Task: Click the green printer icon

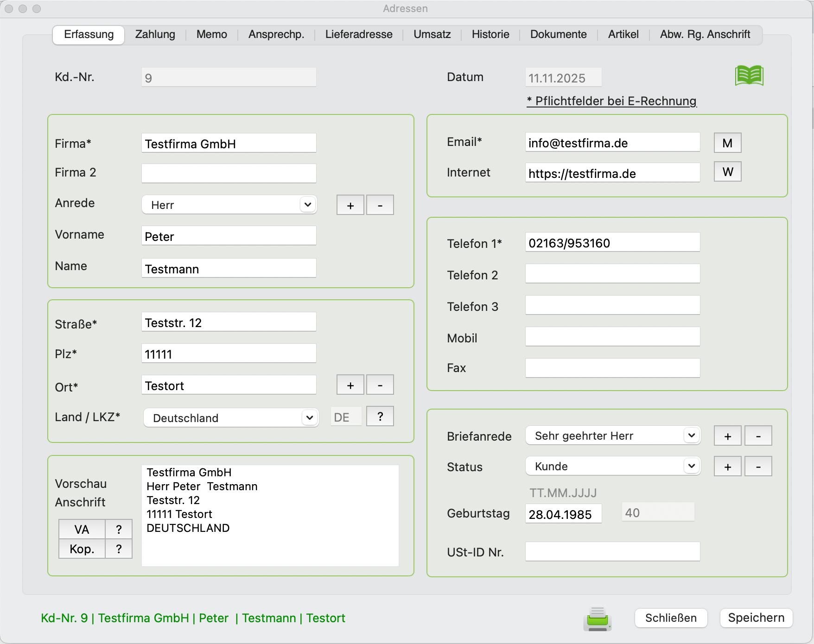Action: tap(597, 619)
